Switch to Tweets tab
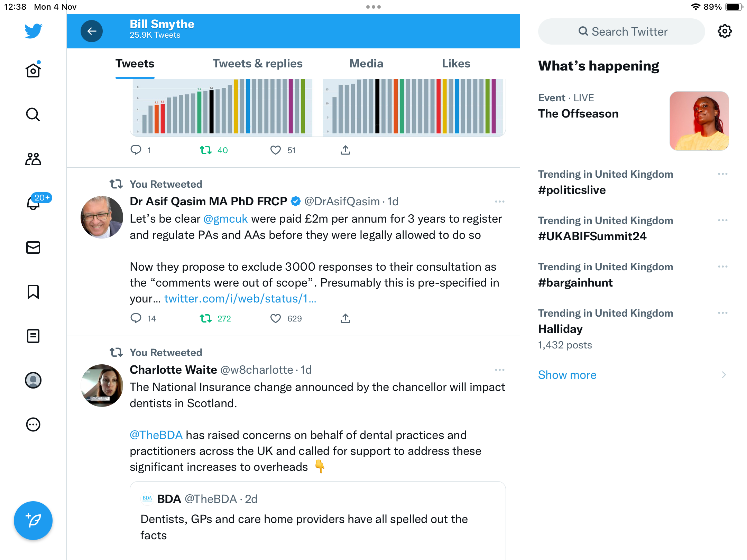This screenshot has width=747, height=560. (135, 64)
